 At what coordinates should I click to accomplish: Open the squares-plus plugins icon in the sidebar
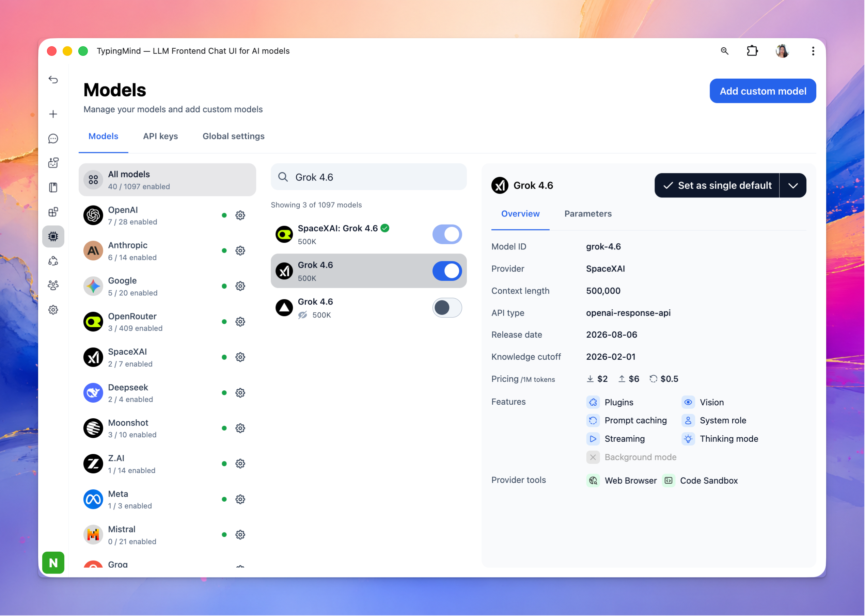click(x=53, y=212)
